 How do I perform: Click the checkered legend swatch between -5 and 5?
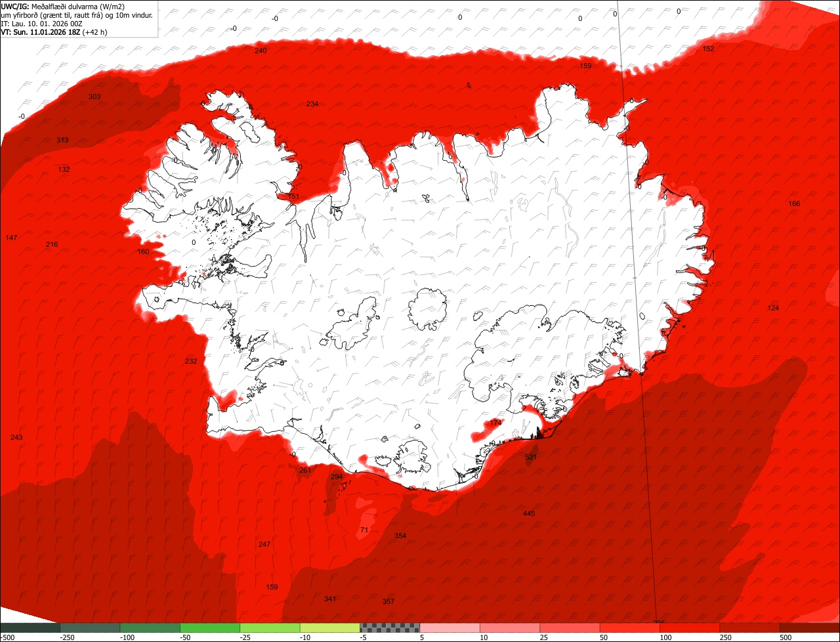[390, 628]
